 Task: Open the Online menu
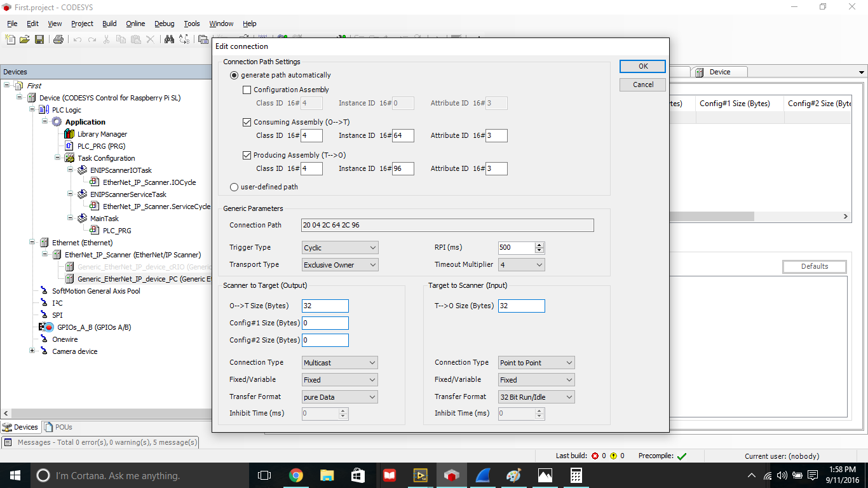pos(135,24)
